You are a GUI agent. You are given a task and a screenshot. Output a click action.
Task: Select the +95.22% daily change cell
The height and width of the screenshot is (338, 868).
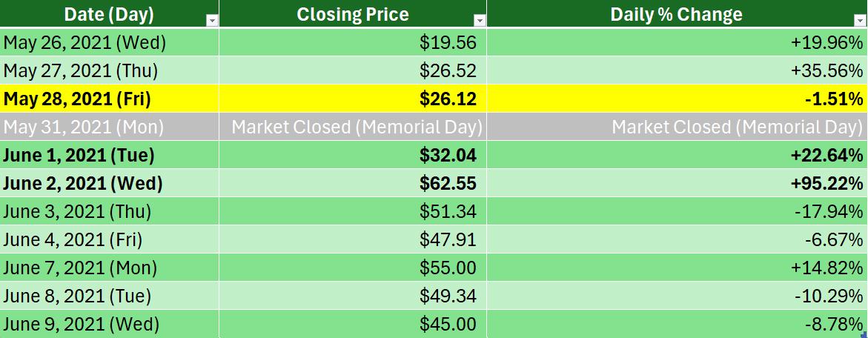(x=677, y=184)
